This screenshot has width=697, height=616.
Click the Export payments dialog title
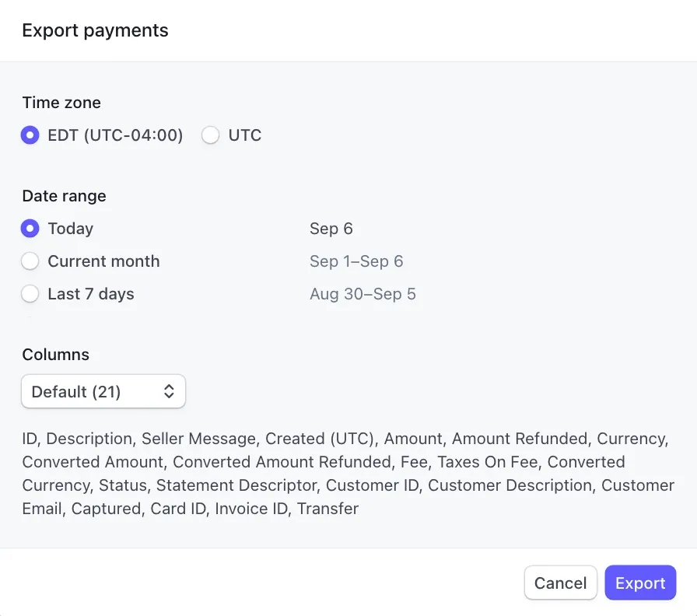(95, 30)
